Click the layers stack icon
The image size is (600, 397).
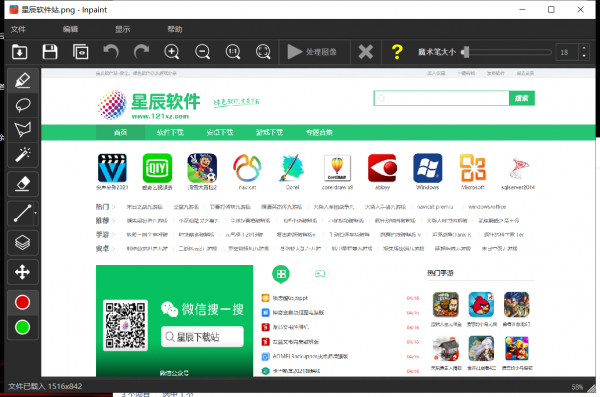[23, 243]
